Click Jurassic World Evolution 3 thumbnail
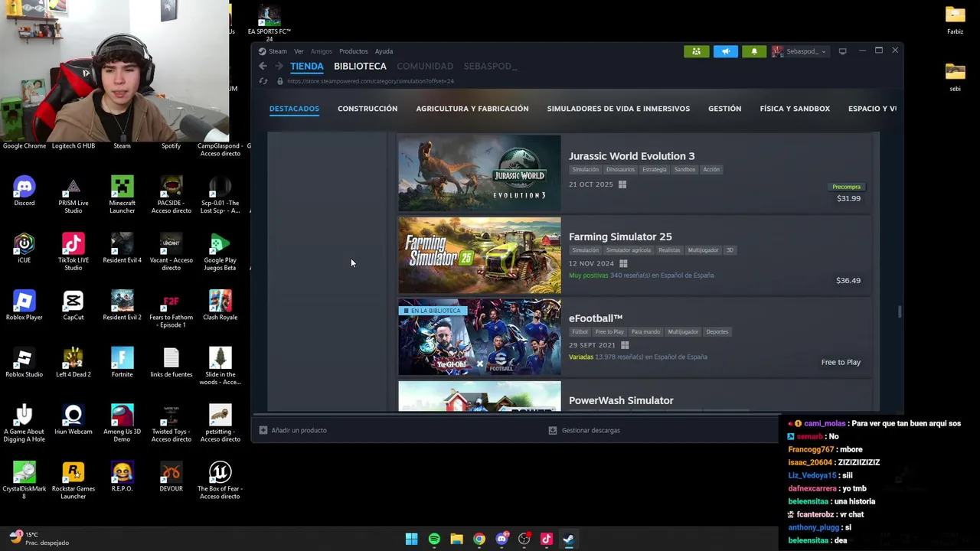Viewport: 980px width, 551px height. pos(479,173)
